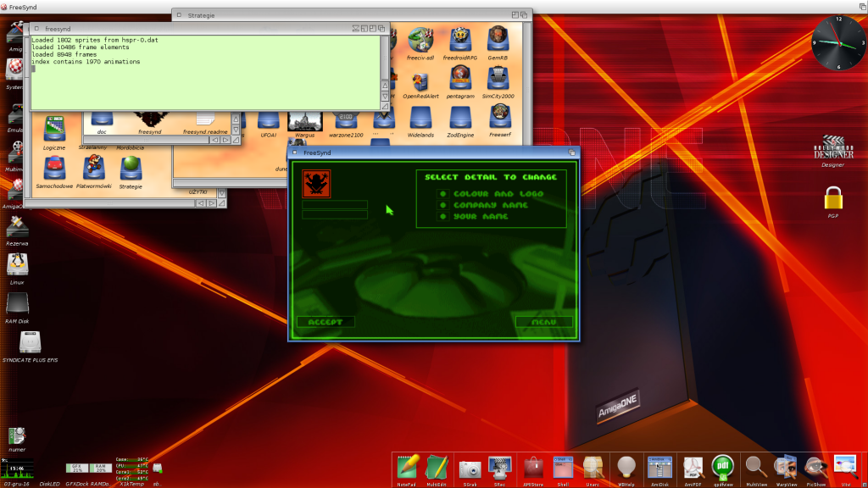Launch AmiDisk from the dock
Screen dimensions: 868x488
click(659, 468)
